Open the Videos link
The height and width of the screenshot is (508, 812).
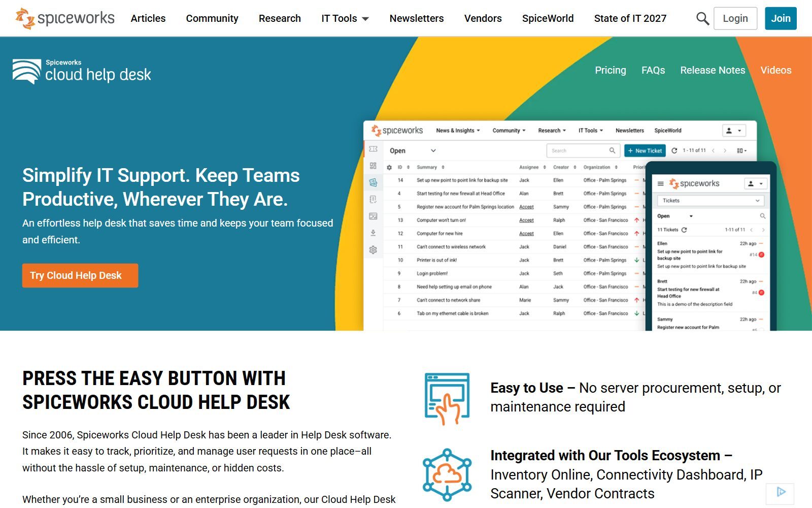tap(776, 70)
